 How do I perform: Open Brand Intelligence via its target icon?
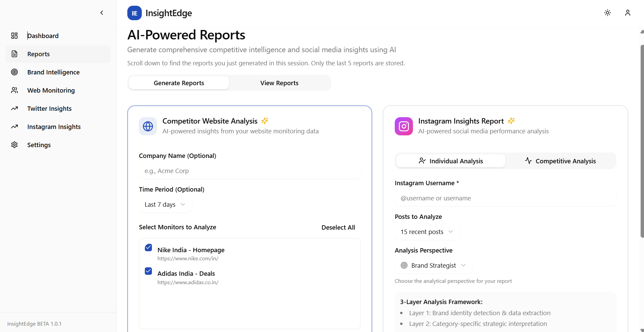pyautogui.click(x=14, y=72)
